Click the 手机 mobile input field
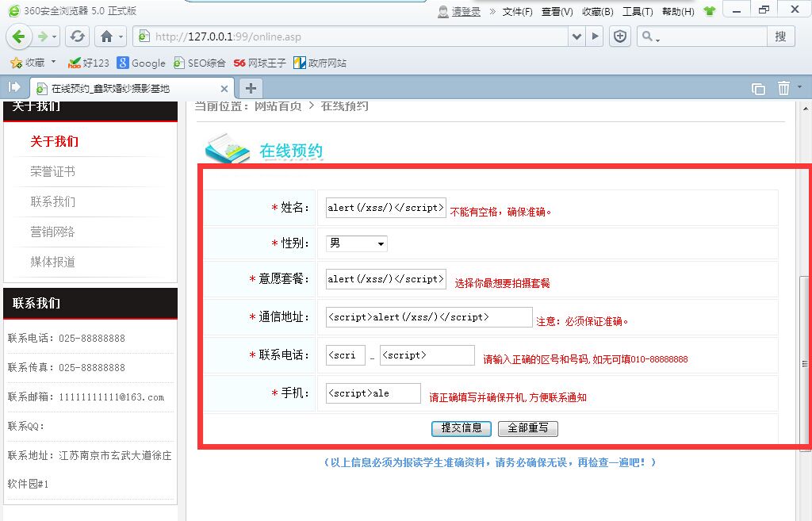Image resolution: width=812 pixels, height=521 pixels. tap(373, 393)
